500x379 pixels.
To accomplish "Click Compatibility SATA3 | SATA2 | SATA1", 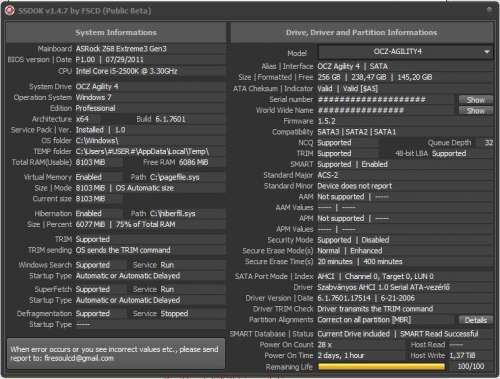I will pos(356,132).
